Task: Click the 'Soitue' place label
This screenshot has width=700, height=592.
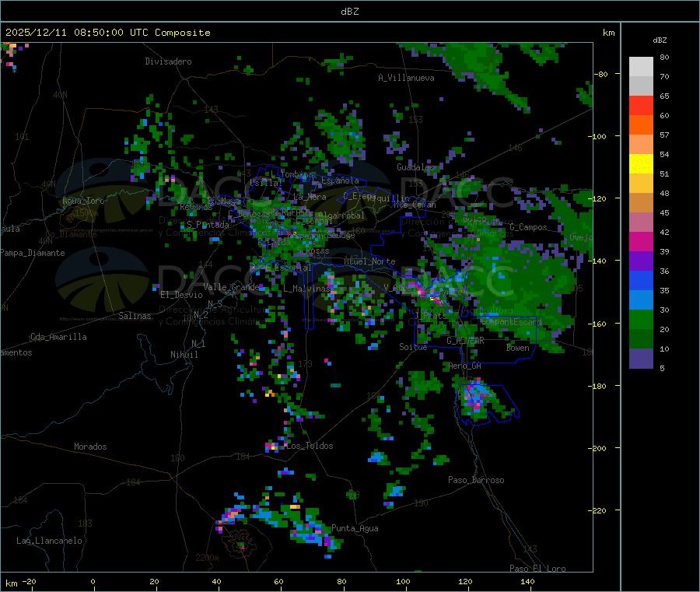Action: point(413,346)
